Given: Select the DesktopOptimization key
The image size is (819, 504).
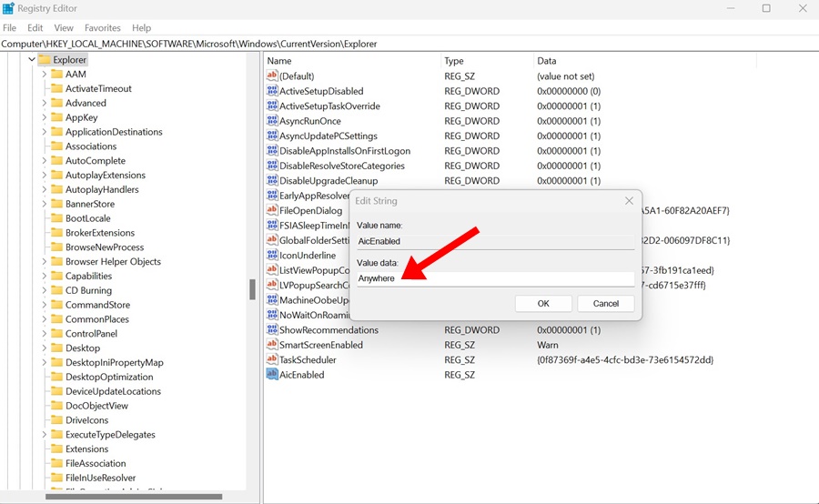Looking at the screenshot, I should click(x=109, y=377).
